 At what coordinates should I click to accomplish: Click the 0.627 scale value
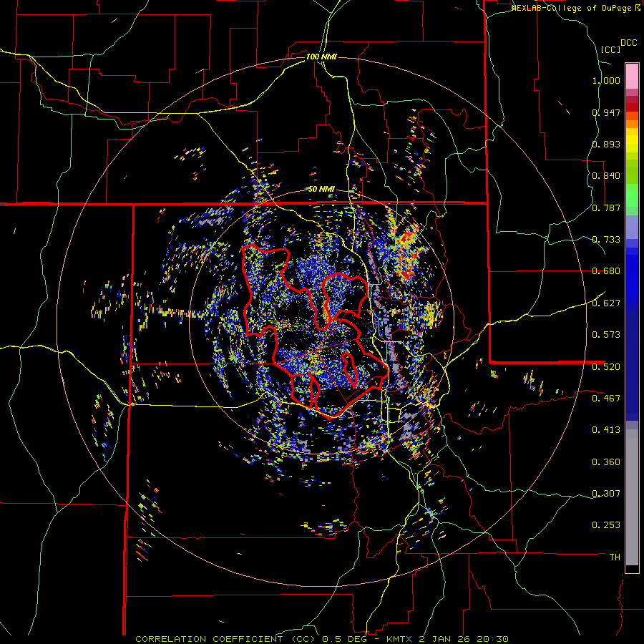coord(606,303)
